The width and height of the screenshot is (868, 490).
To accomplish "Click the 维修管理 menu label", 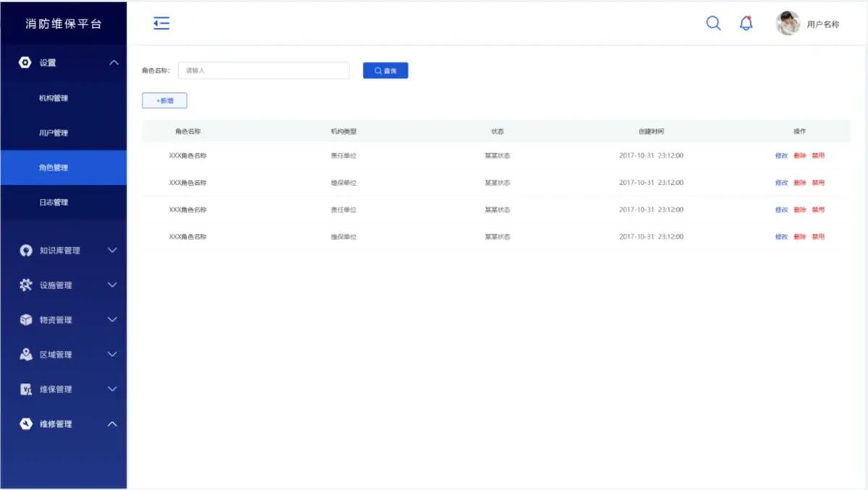I will click(x=56, y=424).
